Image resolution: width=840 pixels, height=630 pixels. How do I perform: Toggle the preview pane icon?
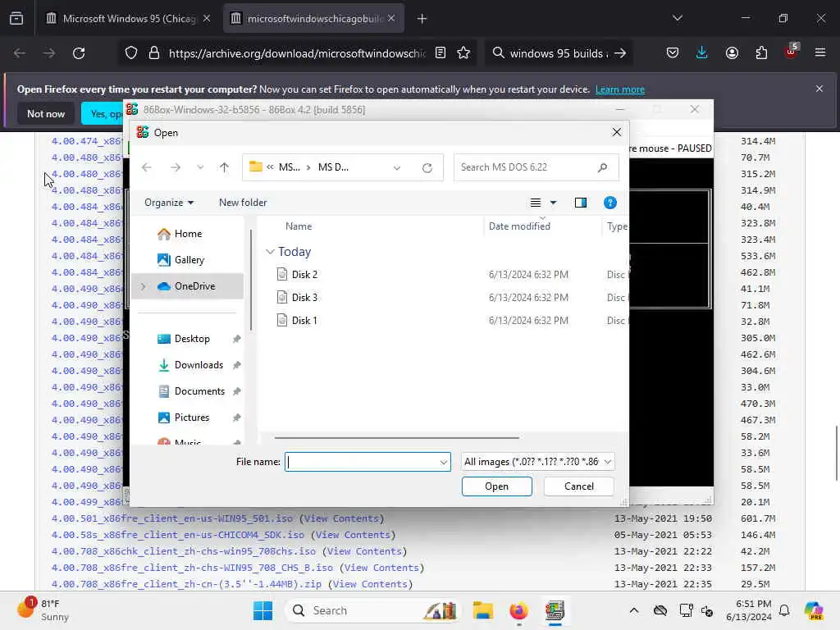(x=581, y=203)
